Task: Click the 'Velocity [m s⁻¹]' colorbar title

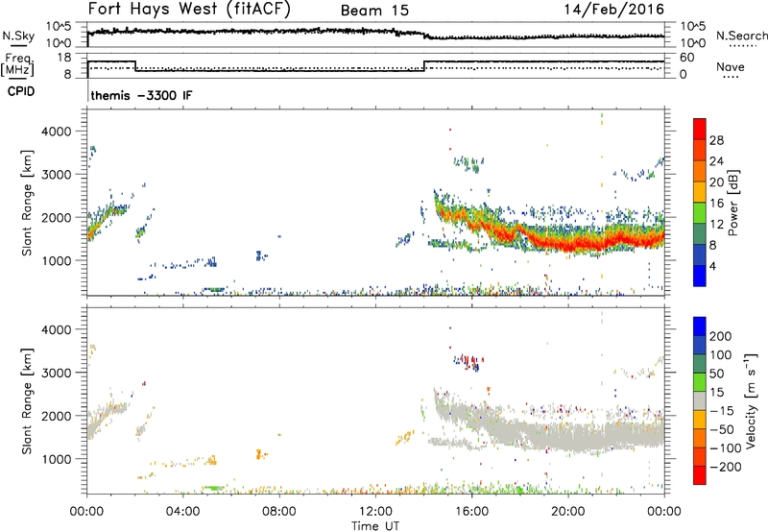Action: [x=751, y=400]
